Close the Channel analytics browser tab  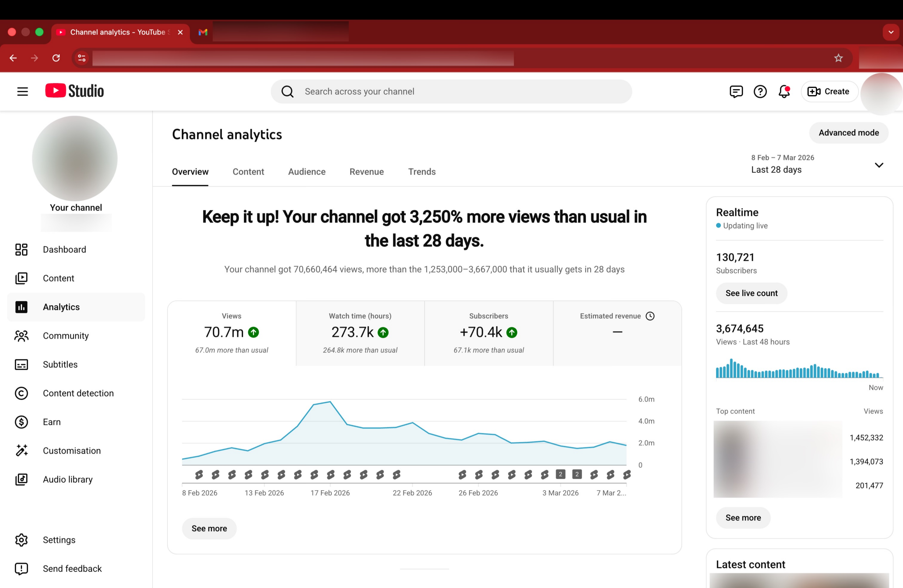tap(180, 32)
